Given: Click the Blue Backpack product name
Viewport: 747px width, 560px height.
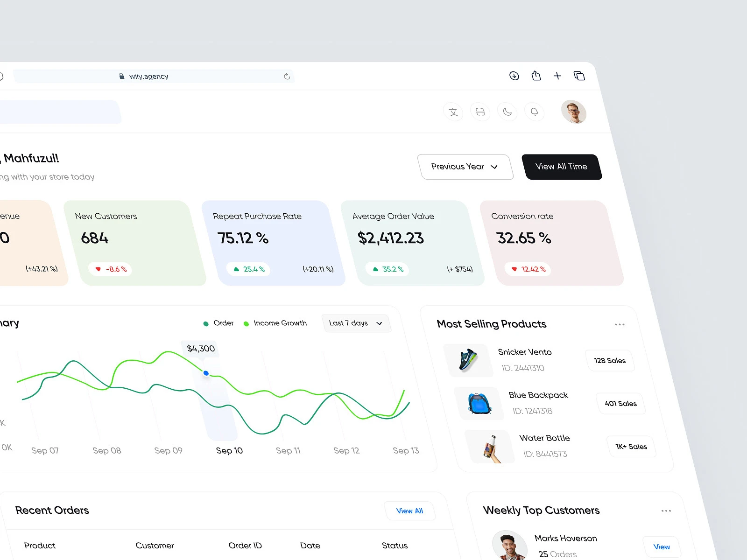Looking at the screenshot, I should pyautogui.click(x=538, y=395).
